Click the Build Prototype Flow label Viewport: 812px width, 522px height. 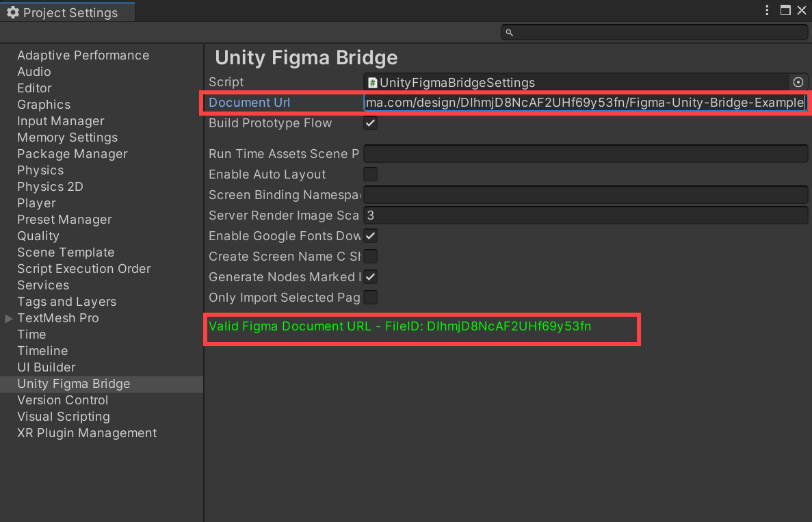coord(270,123)
